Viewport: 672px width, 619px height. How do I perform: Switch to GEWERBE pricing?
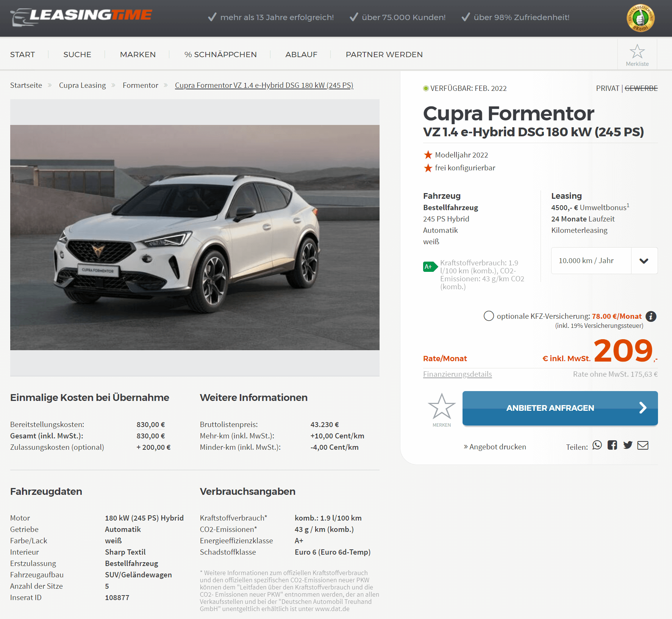point(641,88)
